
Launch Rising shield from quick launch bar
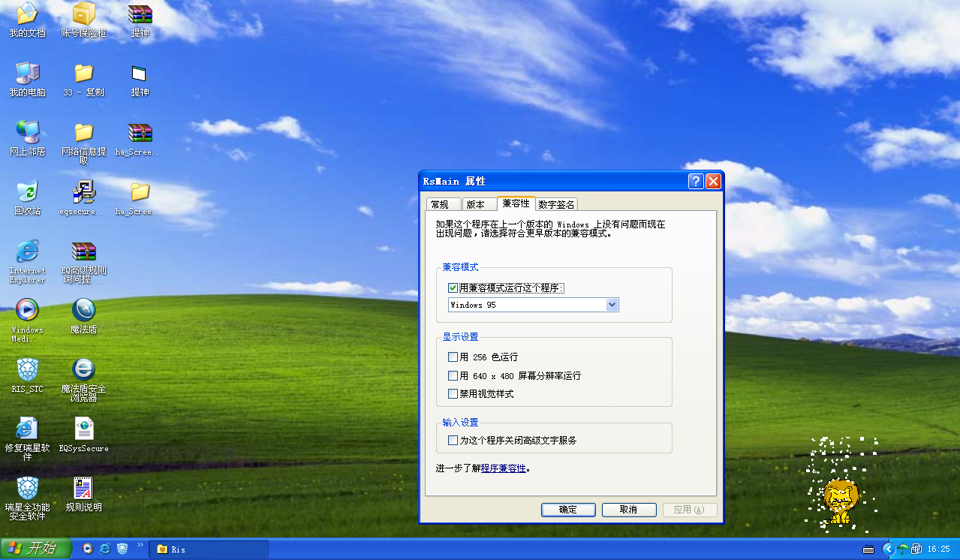[122, 549]
